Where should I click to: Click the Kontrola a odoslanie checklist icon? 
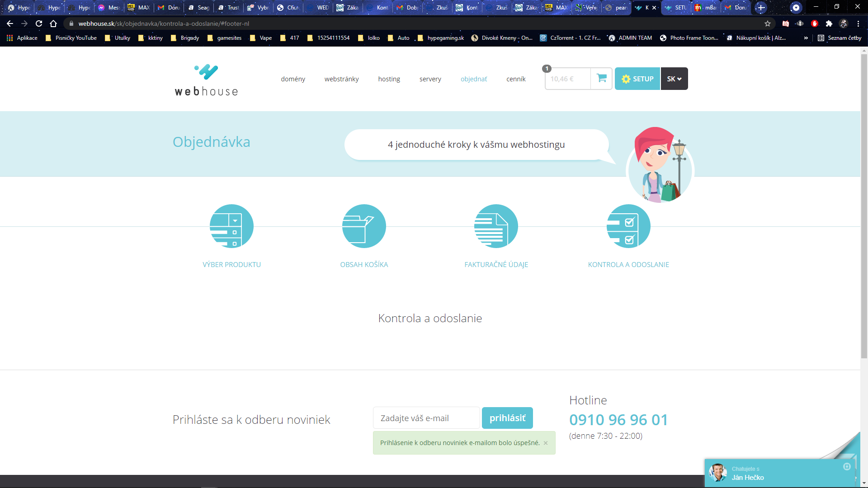click(628, 226)
